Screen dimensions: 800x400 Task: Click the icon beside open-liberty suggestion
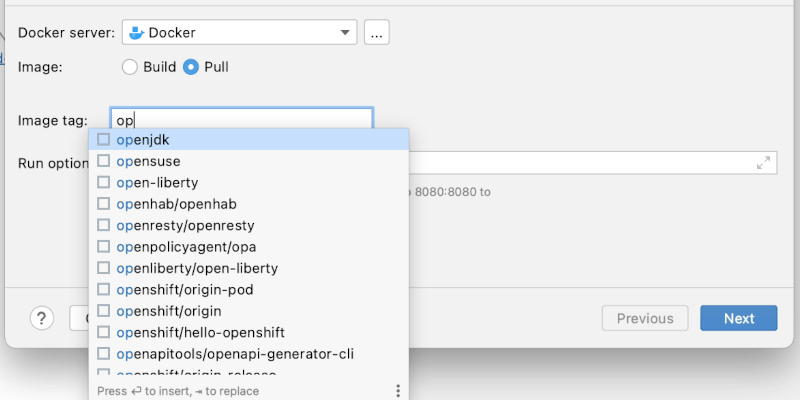pos(104,183)
